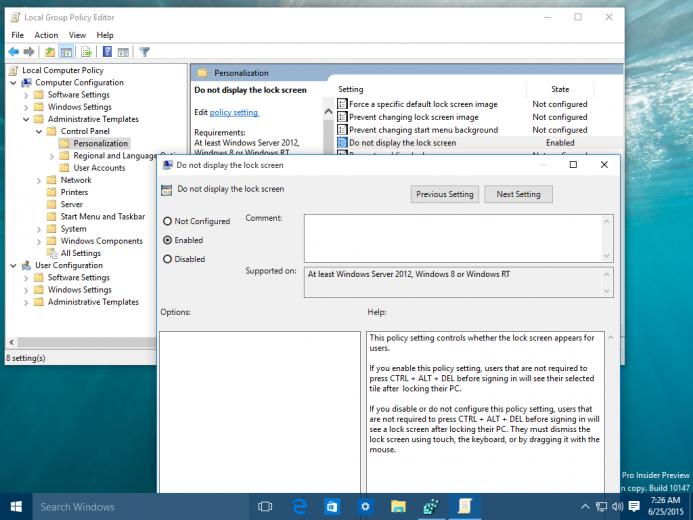
Task: Click the Forward arrow toolbar icon
Action: [x=29, y=52]
